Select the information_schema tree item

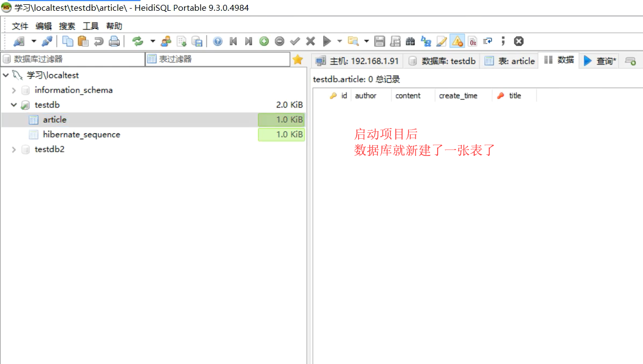(74, 90)
